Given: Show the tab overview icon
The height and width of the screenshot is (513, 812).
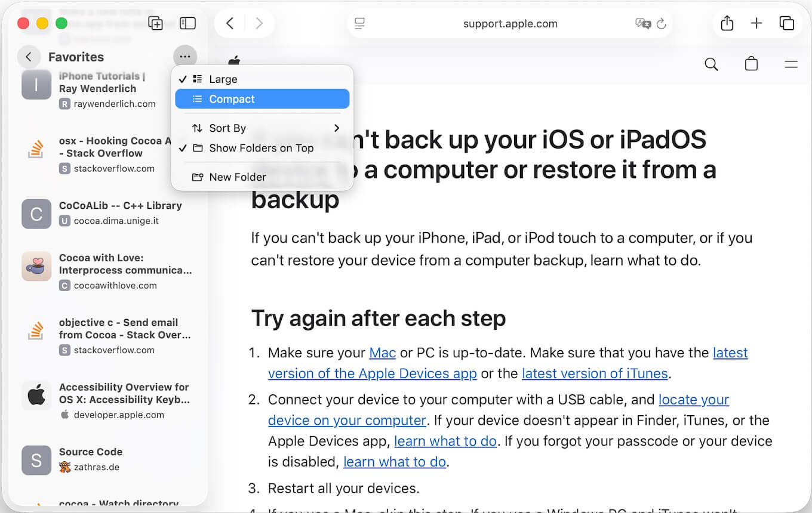Looking at the screenshot, I should [x=786, y=23].
